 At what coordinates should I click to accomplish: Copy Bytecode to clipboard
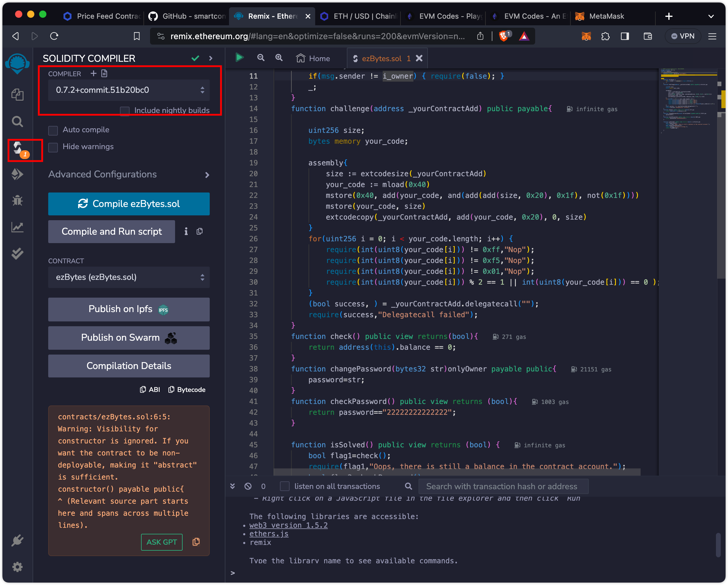tap(187, 389)
